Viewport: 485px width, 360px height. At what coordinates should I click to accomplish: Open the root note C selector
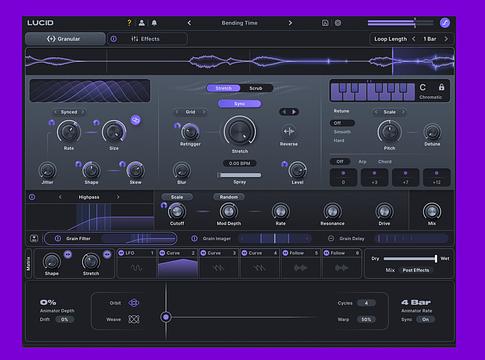coord(423,87)
